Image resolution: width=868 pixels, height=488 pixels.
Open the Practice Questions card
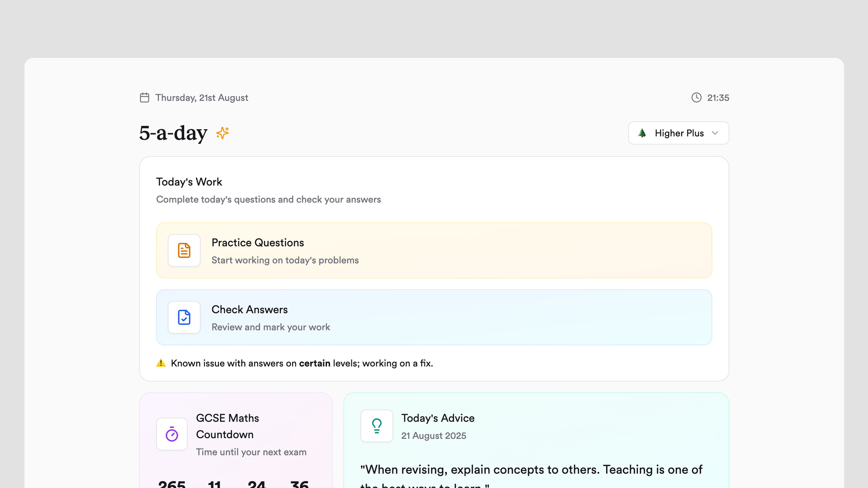(x=434, y=250)
